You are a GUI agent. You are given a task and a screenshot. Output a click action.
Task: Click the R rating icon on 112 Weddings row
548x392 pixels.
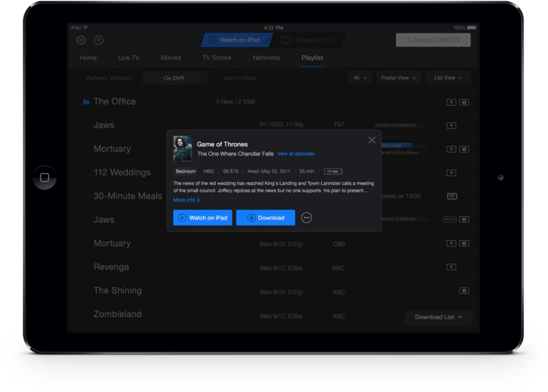(451, 173)
